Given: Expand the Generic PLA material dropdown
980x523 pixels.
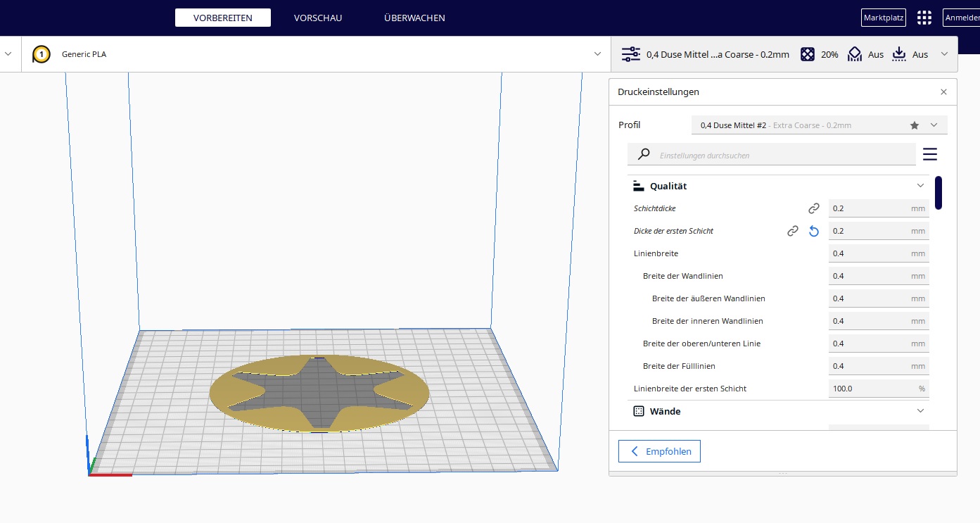Looking at the screenshot, I should click(597, 54).
